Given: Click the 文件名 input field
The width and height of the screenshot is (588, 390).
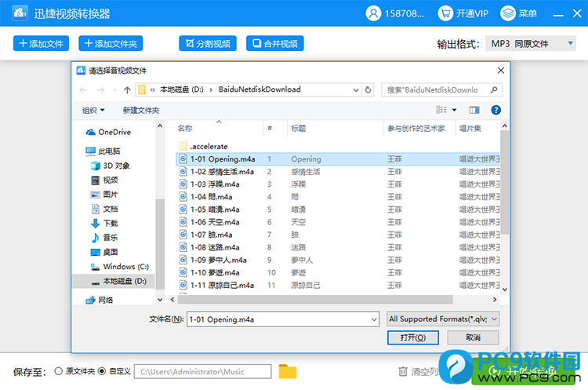Looking at the screenshot, I should pyautogui.click(x=278, y=319).
